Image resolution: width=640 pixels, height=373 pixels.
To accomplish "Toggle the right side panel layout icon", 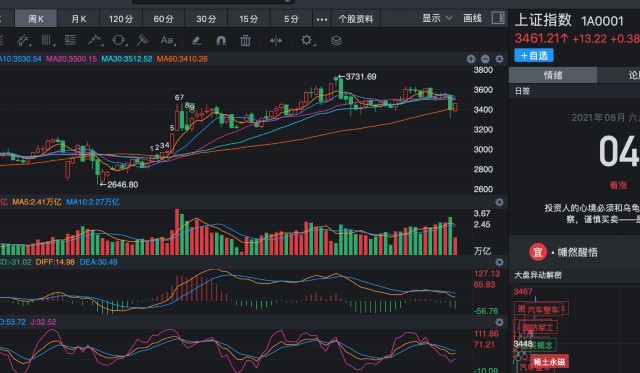I will [498, 18].
